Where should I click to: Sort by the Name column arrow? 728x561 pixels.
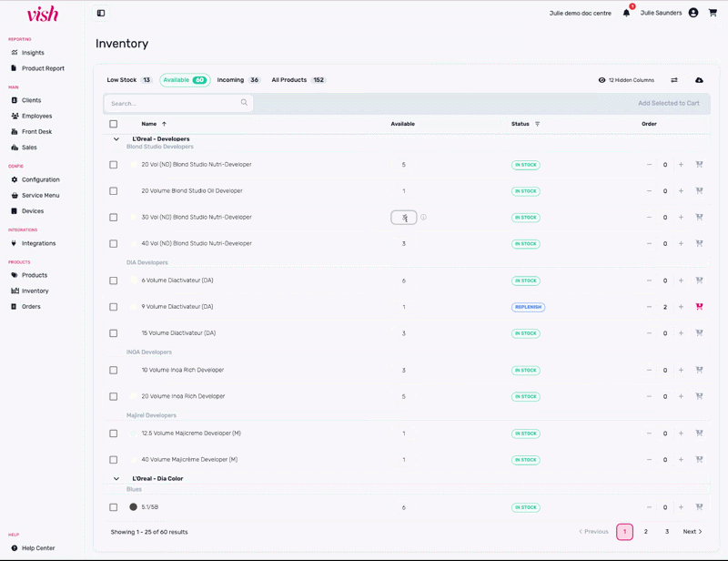pos(164,124)
